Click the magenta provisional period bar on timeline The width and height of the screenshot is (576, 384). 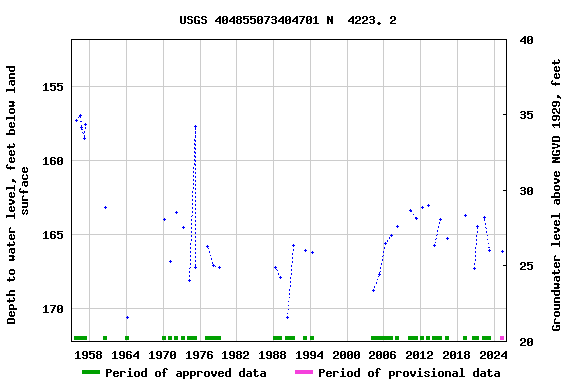coord(502,338)
